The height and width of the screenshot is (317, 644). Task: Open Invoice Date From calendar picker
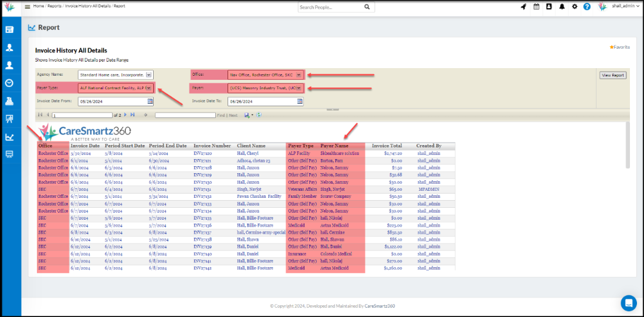(150, 101)
